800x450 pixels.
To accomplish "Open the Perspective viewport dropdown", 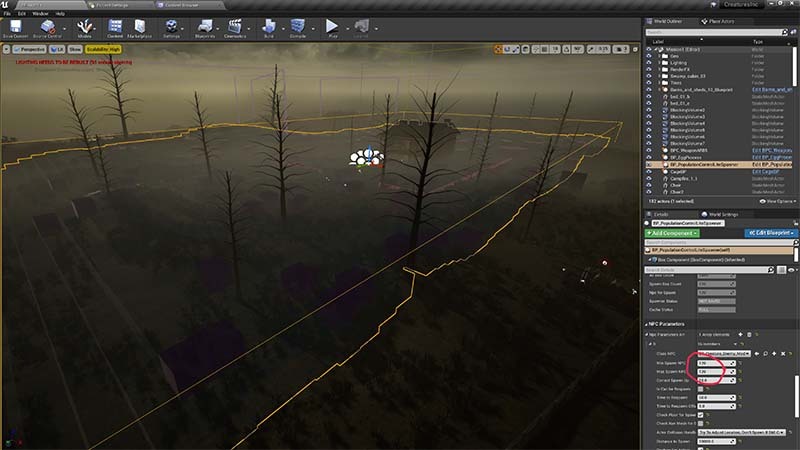I will (34, 48).
